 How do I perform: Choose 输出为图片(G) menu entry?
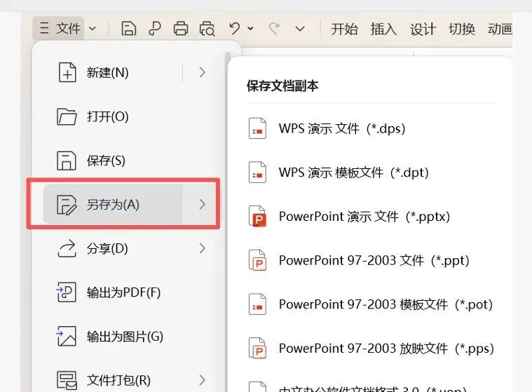pos(131,337)
